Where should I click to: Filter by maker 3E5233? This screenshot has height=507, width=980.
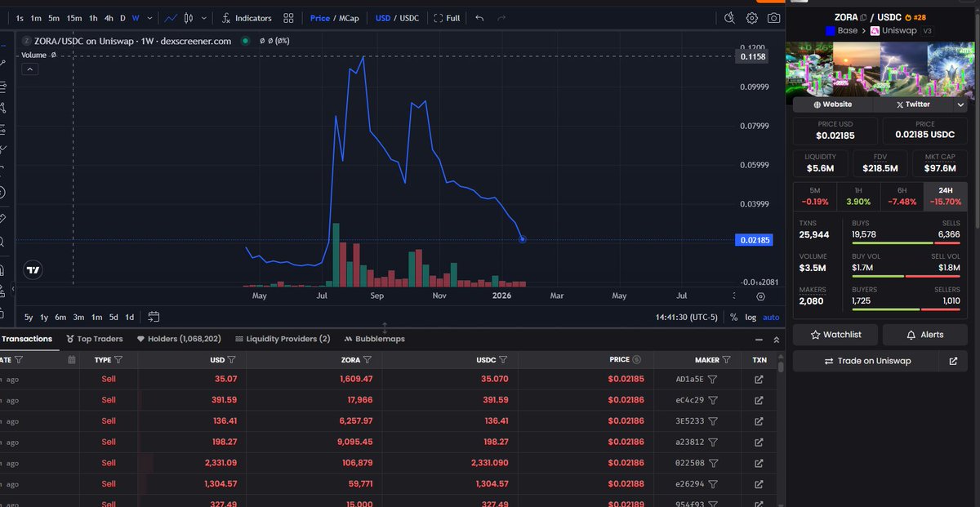[712, 421]
